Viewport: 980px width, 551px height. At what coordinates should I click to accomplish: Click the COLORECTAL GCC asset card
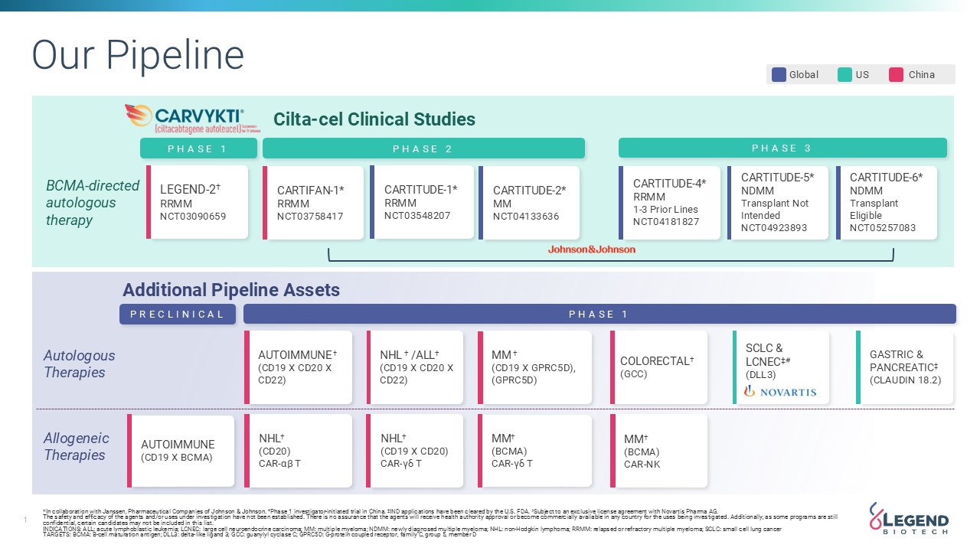coord(658,367)
